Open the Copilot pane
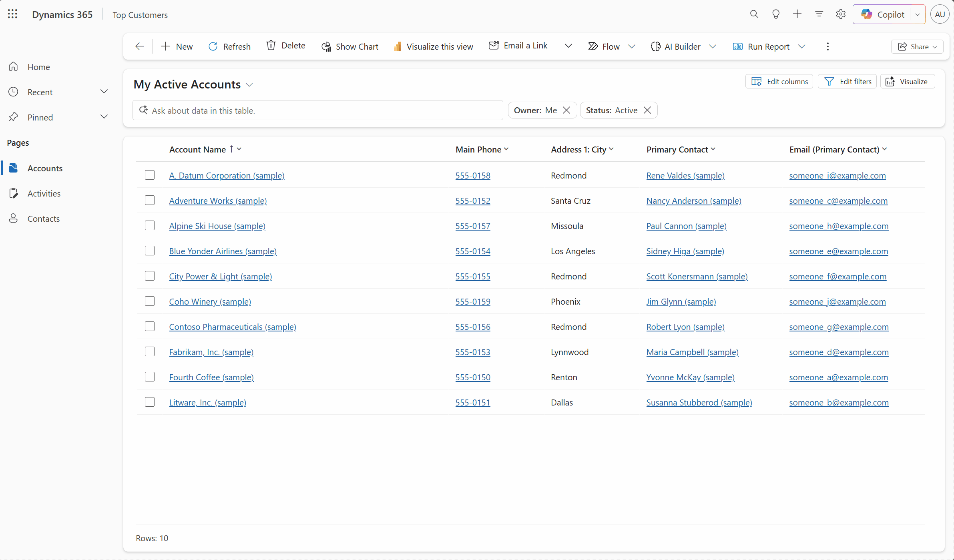Screen dimensions: 954x560 883,14
